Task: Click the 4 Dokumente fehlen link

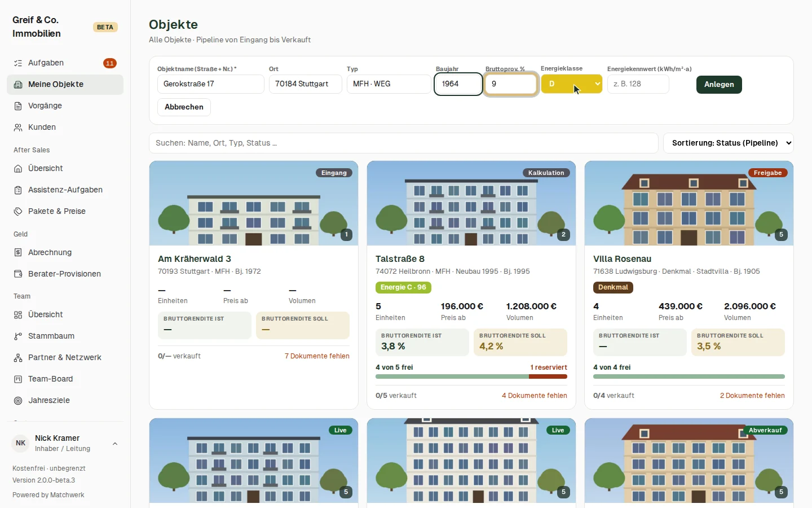Action: coord(535,396)
